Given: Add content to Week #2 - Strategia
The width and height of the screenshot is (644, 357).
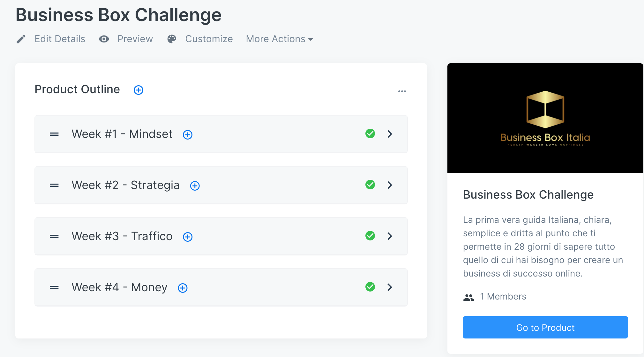Looking at the screenshot, I should [x=195, y=186].
